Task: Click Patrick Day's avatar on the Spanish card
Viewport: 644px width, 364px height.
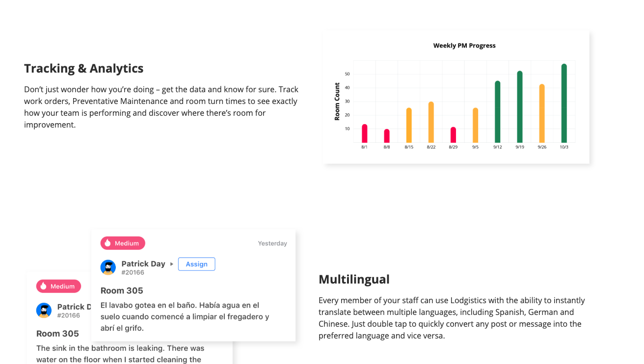Action: (108, 267)
